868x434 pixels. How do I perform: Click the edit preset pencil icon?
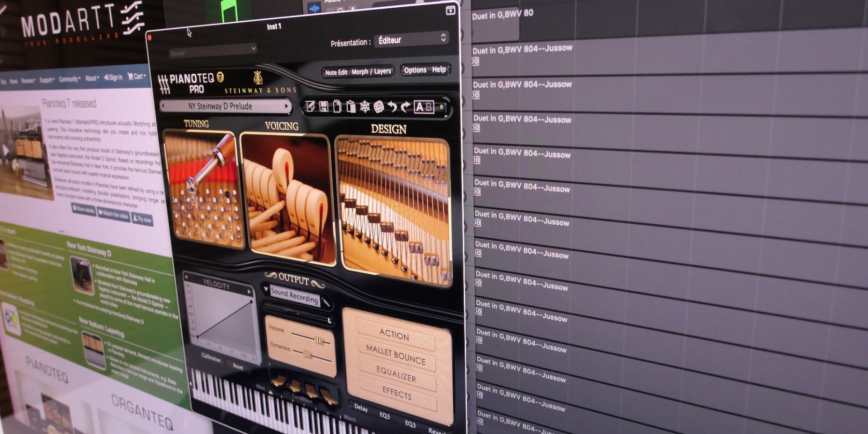310,106
